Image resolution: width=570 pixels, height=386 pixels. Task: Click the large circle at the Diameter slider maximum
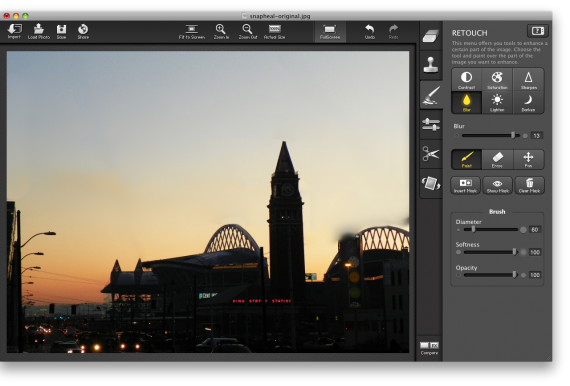click(523, 230)
